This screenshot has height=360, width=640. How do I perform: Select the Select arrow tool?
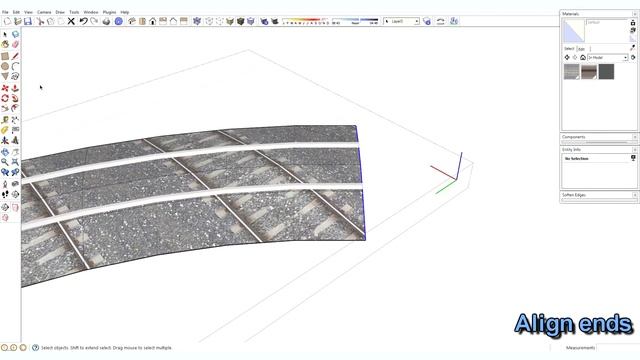5,34
